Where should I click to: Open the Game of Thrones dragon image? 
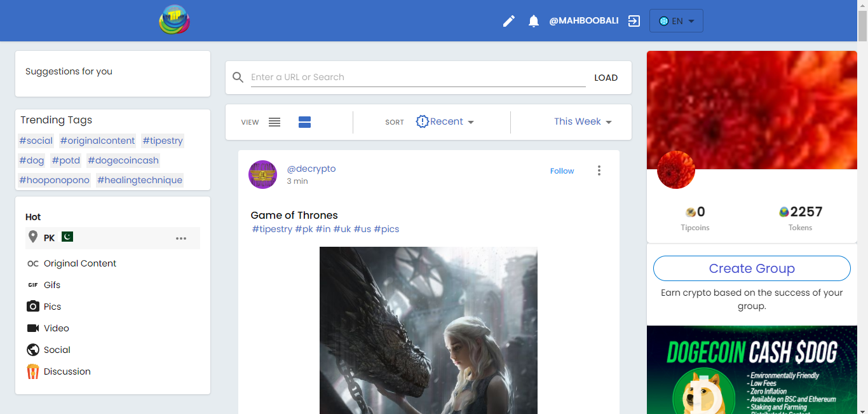428,330
